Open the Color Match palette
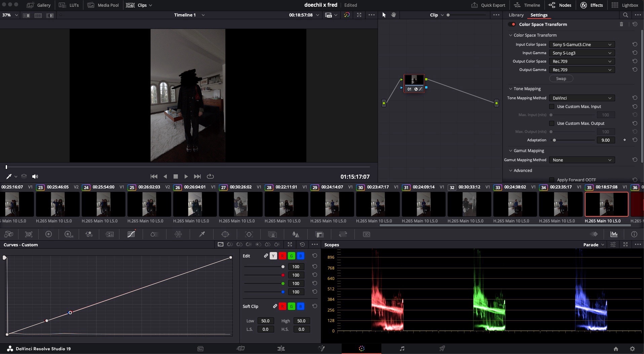 coord(29,234)
